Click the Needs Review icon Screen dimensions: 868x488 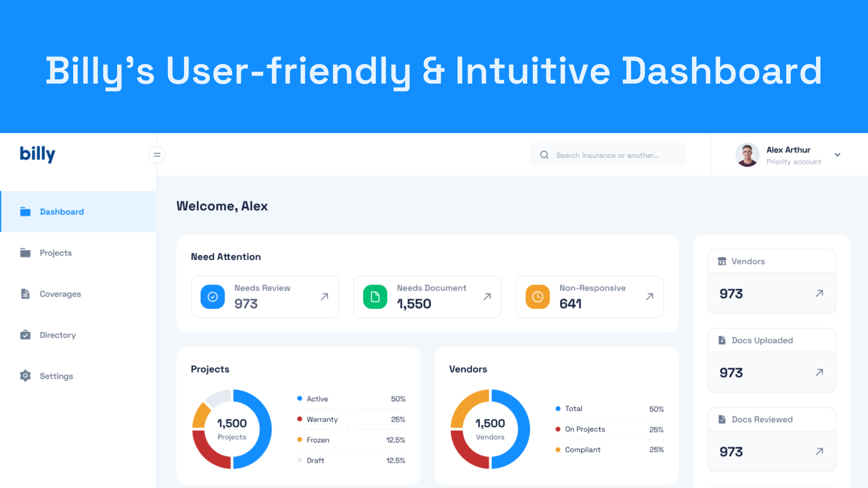pyautogui.click(x=212, y=296)
